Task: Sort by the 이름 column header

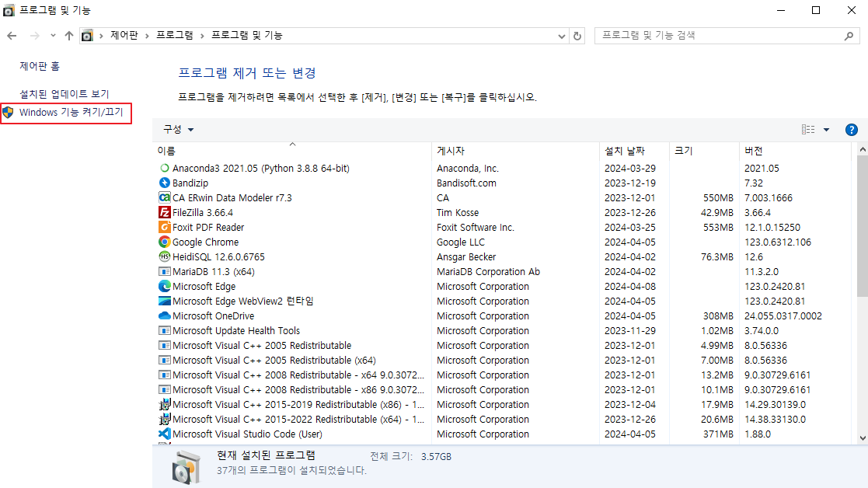Action: tap(291, 151)
